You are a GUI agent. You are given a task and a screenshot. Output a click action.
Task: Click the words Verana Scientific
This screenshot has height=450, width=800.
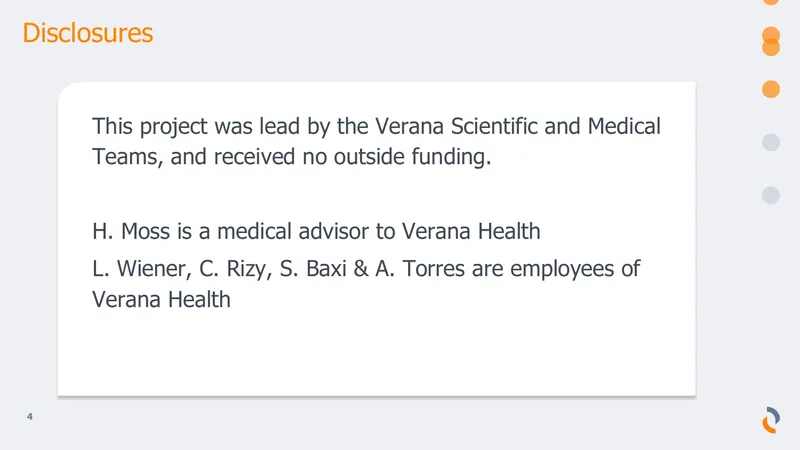pyautogui.click(x=456, y=127)
